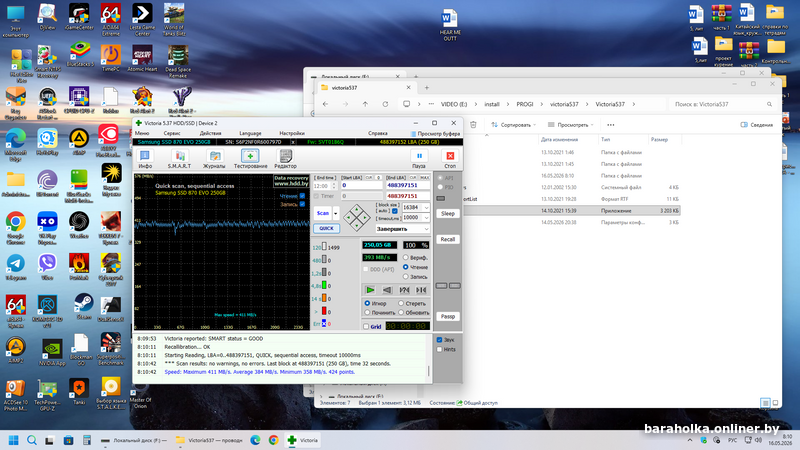Toggle the block size auto checkbox
This screenshot has width=800, height=450.
tap(394, 211)
